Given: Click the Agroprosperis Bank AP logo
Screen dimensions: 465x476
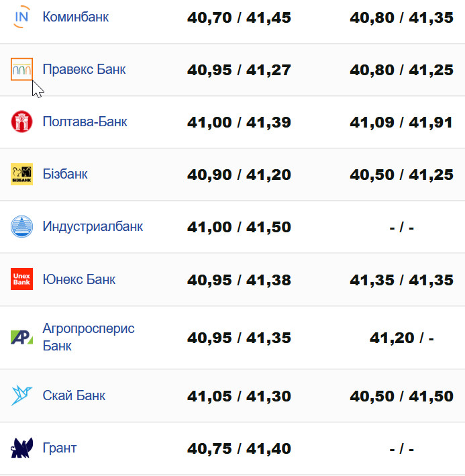Looking at the screenshot, I should click(x=21, y=337).
